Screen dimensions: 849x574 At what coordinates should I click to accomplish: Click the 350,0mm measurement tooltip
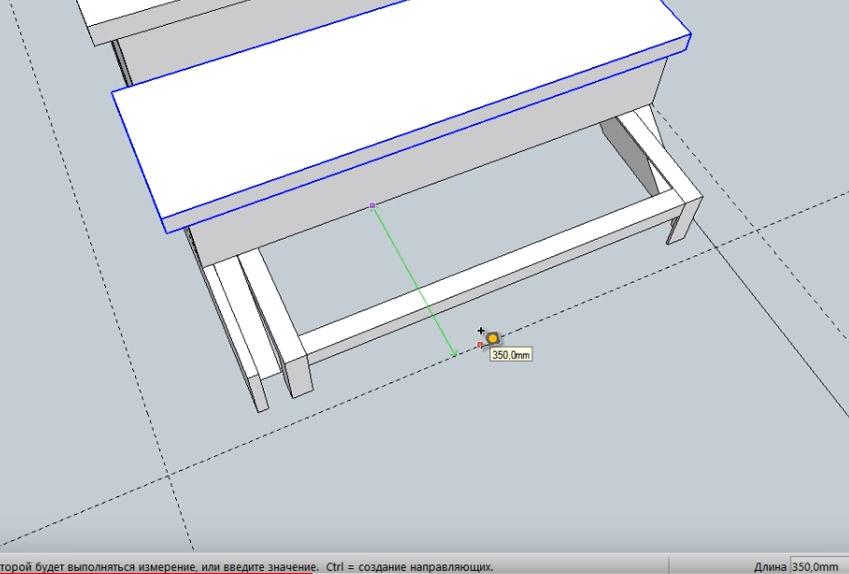pyautogui.click(x=511, y=355)
